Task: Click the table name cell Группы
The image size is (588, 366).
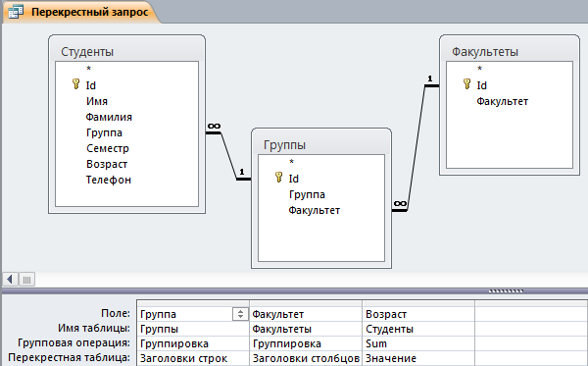Action: pos(193,329)
